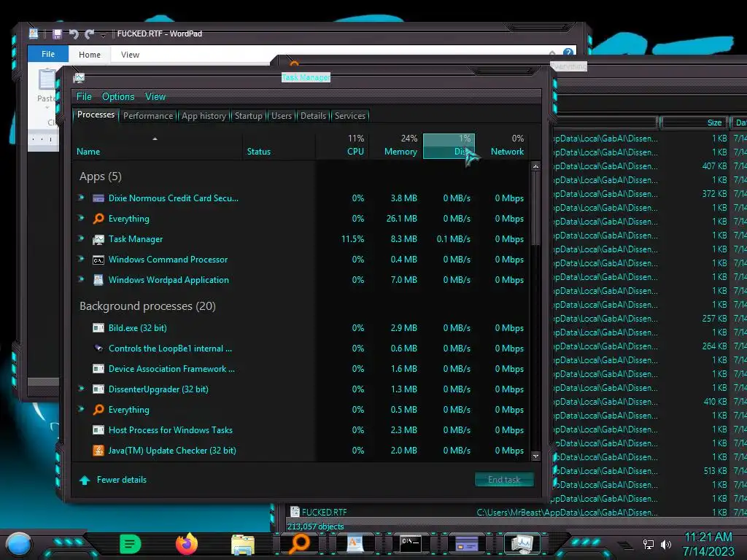Click the Task Manager title bar icon
747x560 pixels.
[x=79, y=77]
